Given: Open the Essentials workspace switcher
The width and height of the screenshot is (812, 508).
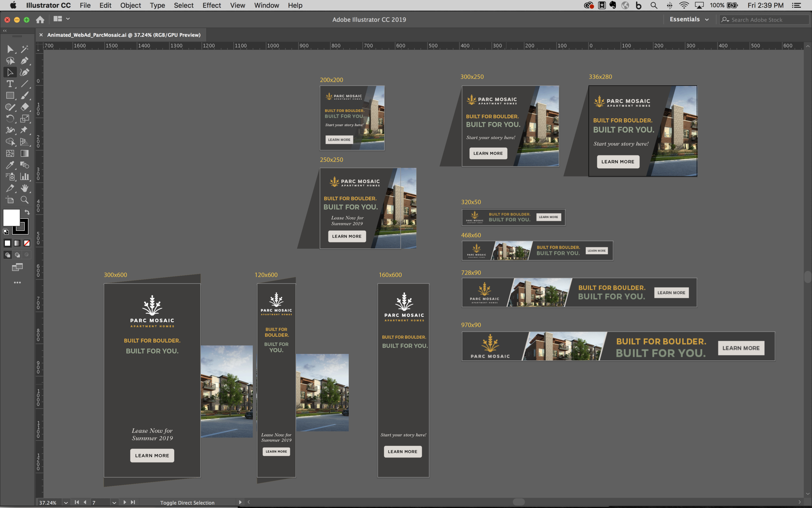Looking at the screenshot, I should pyautogui.click(x=689, y=20).
